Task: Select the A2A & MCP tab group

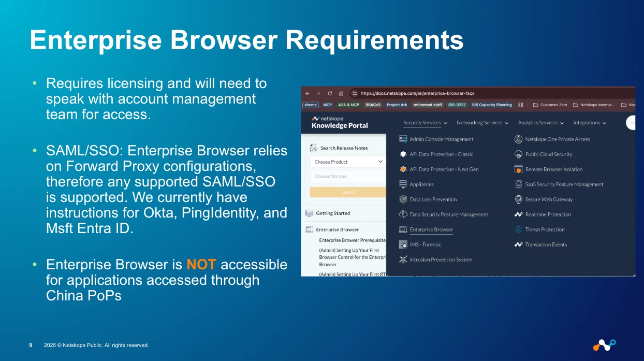Action: coord(348,105)
